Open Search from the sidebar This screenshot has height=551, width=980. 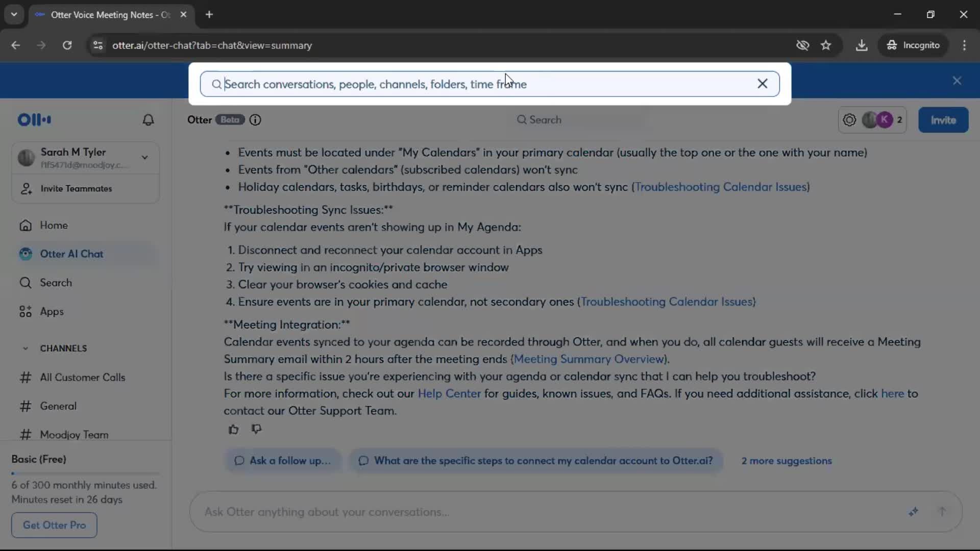[86, 283]
